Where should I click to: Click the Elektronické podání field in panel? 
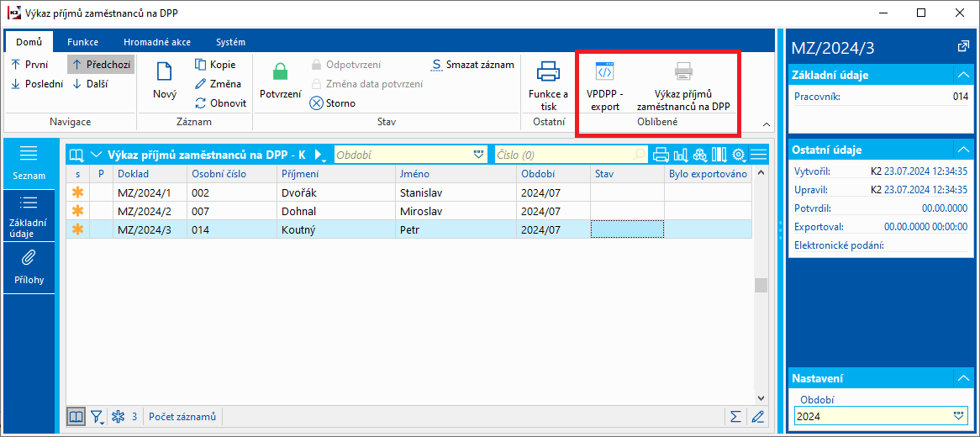point(881,245)
